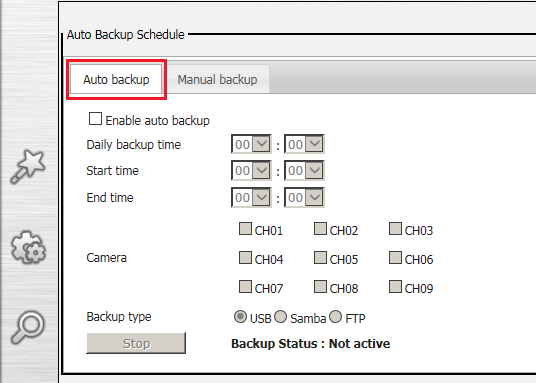
Task: Open the gear settings icon in sidebar
Action: tap(28, 247)
